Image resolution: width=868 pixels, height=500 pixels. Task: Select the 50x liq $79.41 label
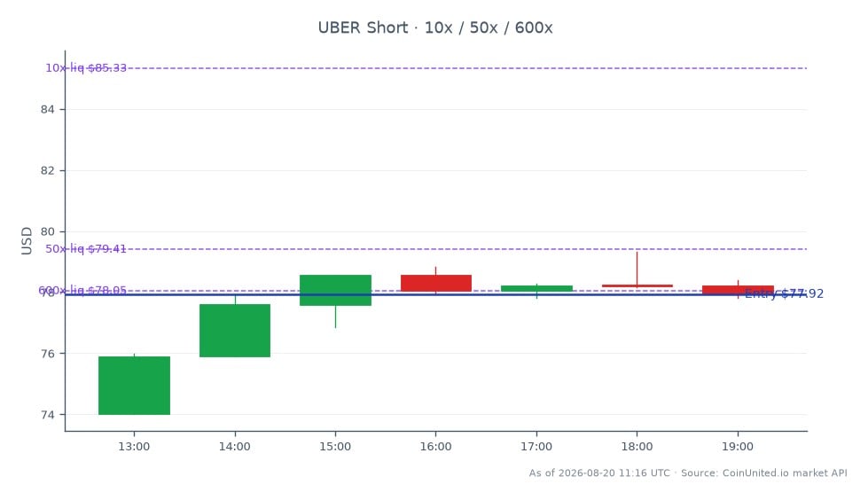[86, 249]
